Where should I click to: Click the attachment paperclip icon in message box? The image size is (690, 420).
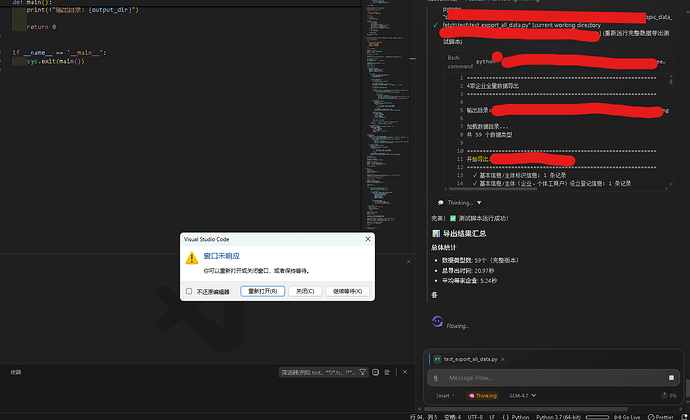(x=435, y=378)
